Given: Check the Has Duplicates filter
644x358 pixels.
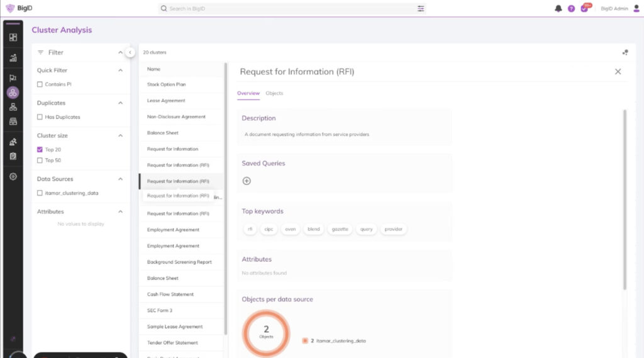Looking at the screenshot, I should [40, 117].
